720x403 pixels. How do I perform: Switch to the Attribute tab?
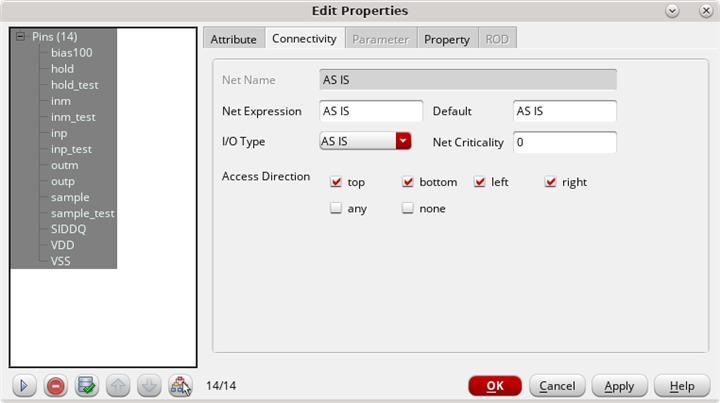[x=233, y=39]
